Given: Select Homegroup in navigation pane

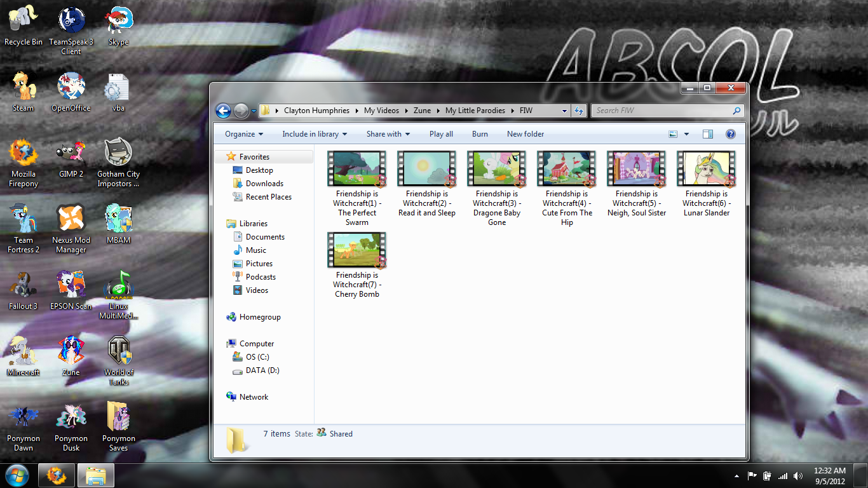Looking at the screenshot, I should tap(259, 317).
